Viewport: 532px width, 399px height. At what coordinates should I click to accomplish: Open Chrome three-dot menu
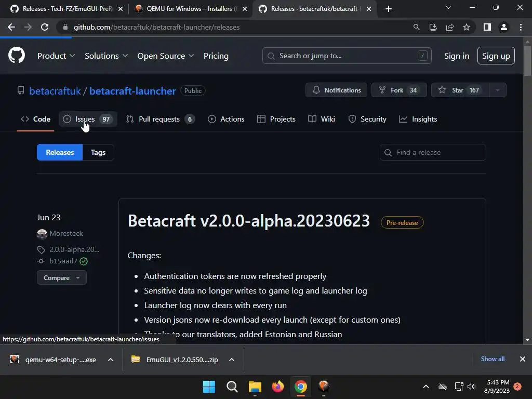pyautogui.click(x=521, y=27)
